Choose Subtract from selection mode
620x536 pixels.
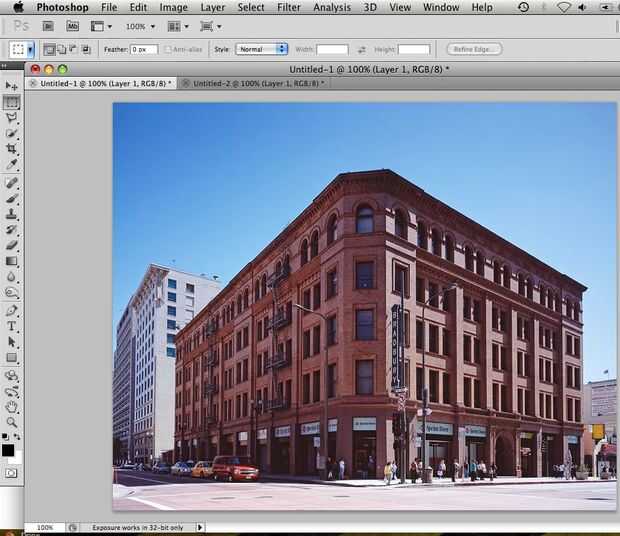[73, 49]
